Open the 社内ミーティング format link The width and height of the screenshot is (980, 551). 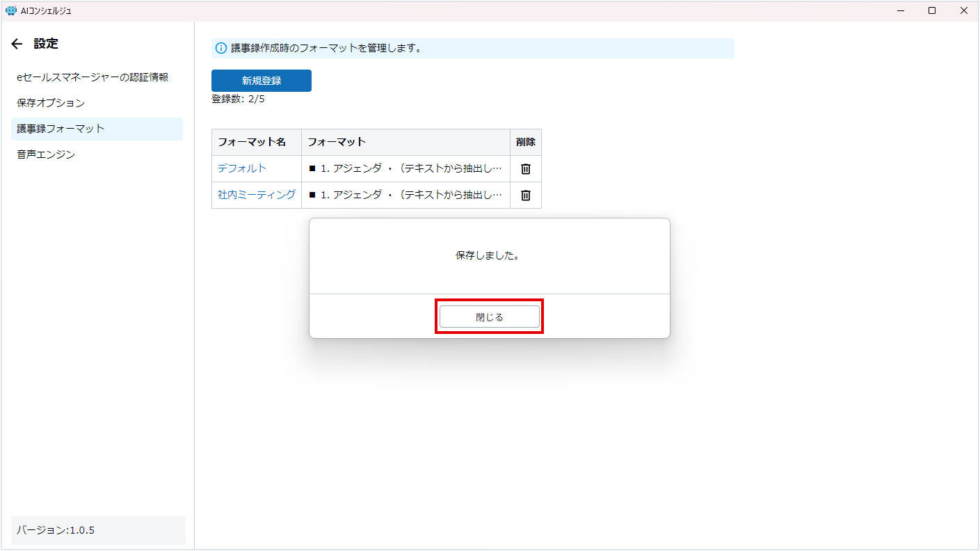click(x=257, y=195)
